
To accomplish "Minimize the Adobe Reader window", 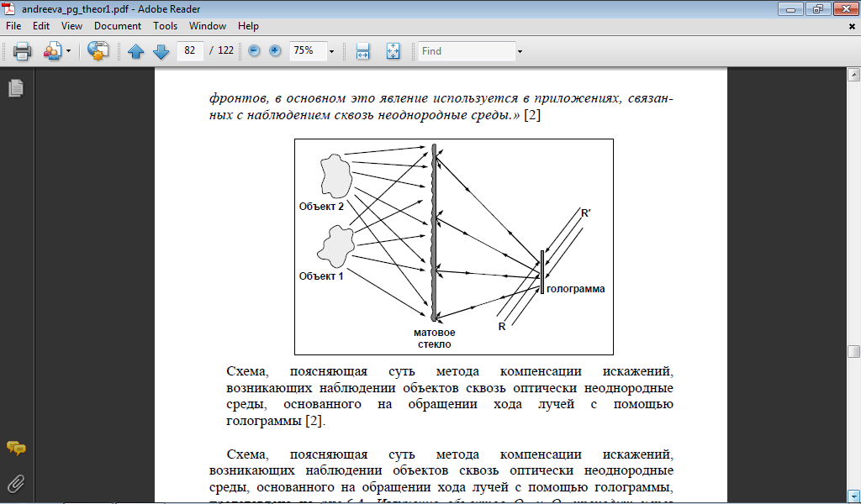I will 790,8.
